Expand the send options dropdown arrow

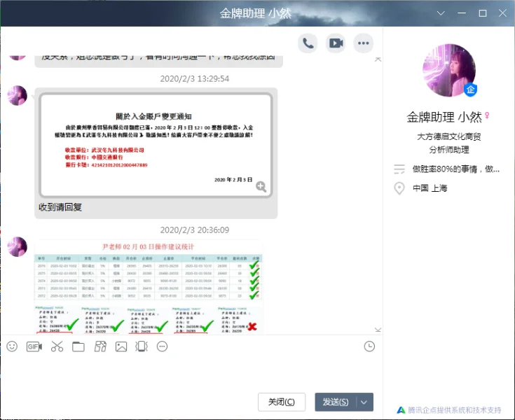click(x=364, y=402)
